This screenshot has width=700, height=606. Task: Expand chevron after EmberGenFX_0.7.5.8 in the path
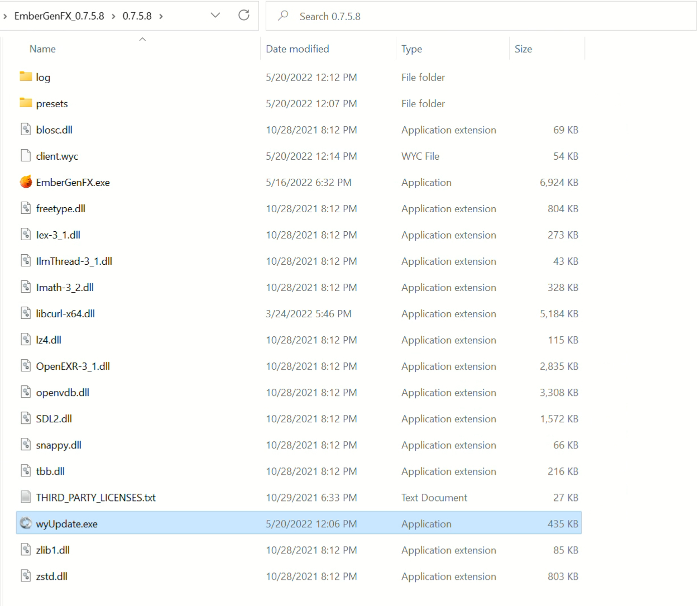point(113,16)
